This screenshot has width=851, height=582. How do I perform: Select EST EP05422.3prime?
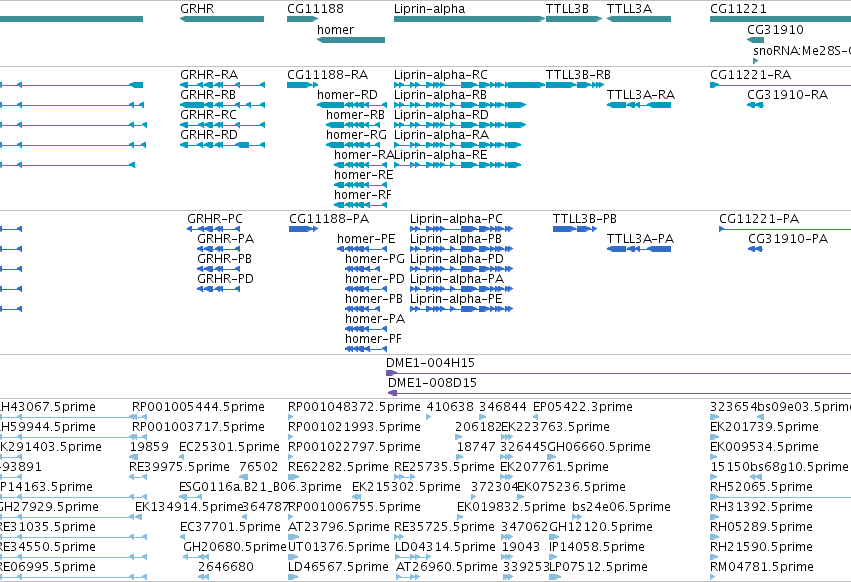click(536, 417)
